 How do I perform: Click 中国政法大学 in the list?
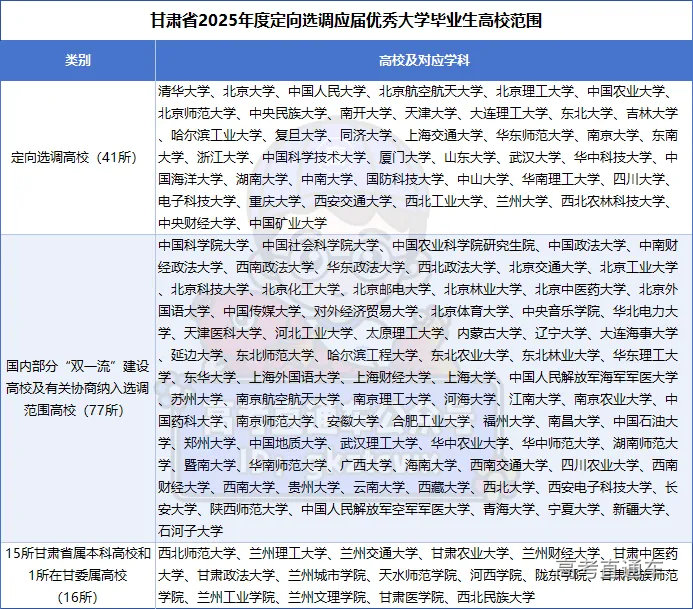point(587,245)
